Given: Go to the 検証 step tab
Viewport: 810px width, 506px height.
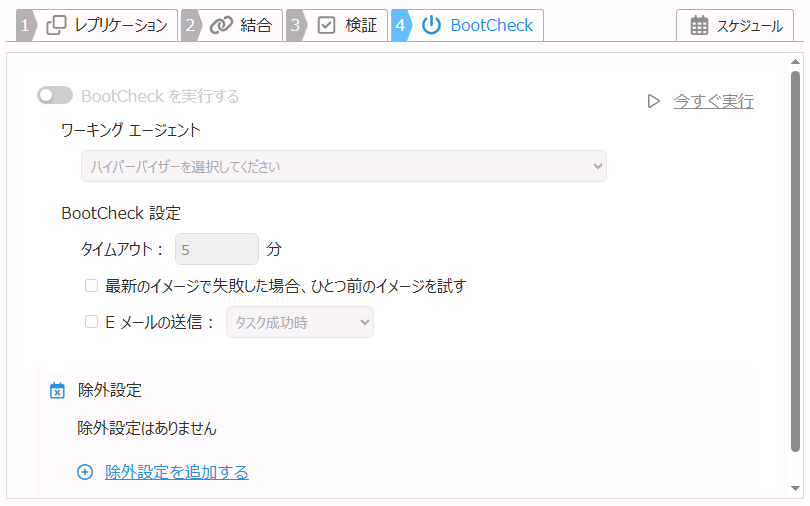Looking at the screenshot, I should click(360, 25).
